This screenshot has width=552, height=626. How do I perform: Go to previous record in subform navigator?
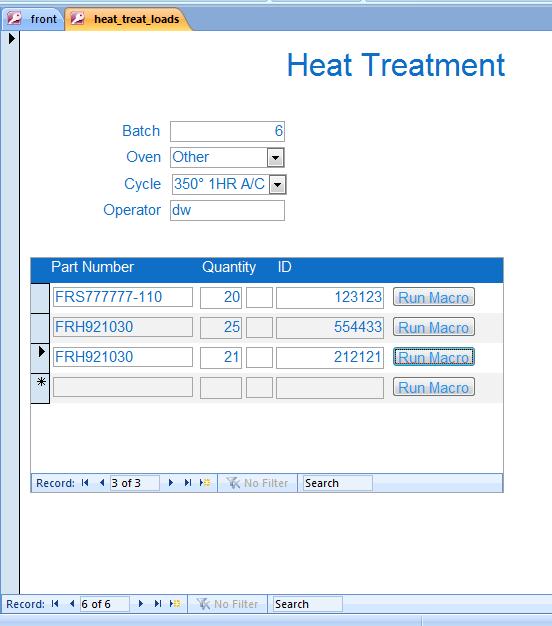click(x=102, y=483)
